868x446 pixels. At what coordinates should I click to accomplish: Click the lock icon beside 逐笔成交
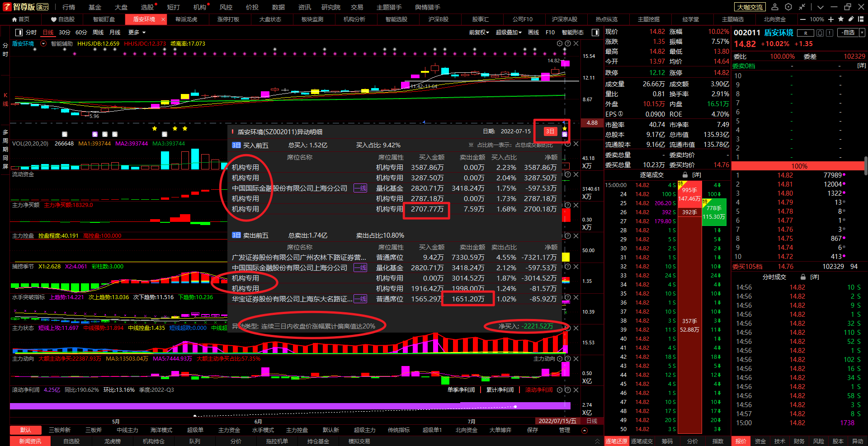[x=685, y=175]
